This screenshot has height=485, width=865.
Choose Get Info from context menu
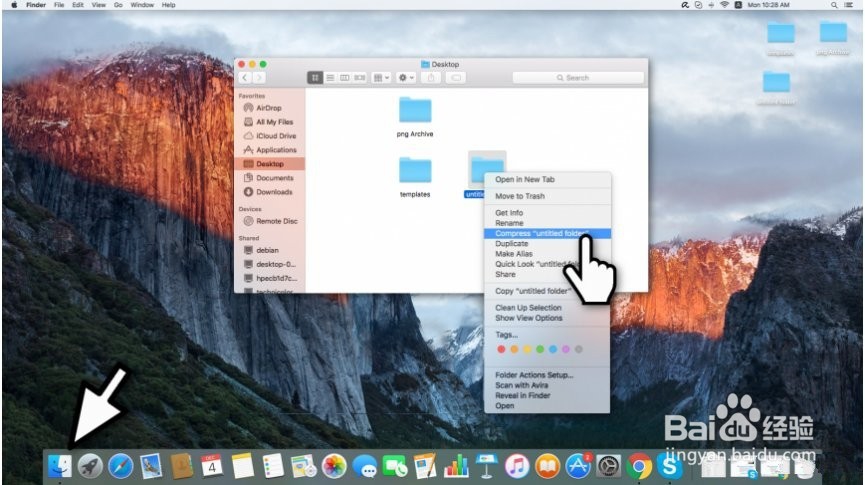tap(509, 212)
